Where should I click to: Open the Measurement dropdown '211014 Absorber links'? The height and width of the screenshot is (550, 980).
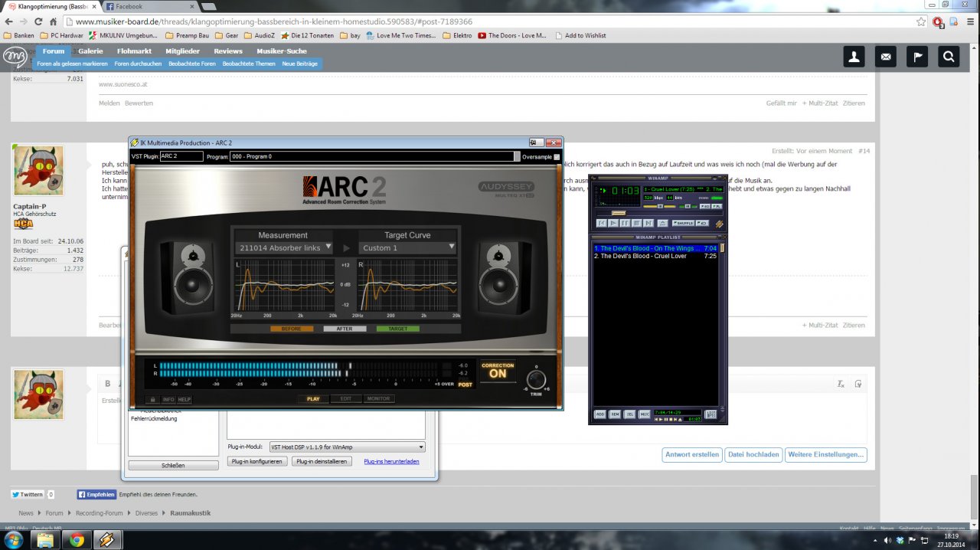coord(284,247)
